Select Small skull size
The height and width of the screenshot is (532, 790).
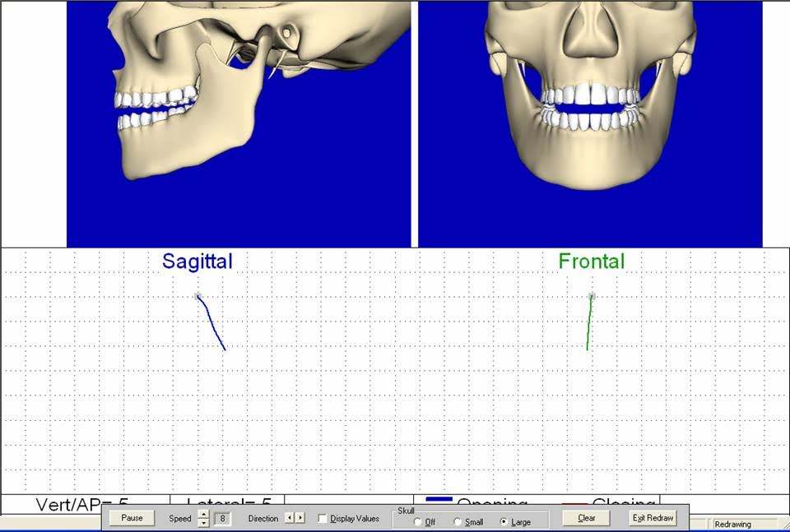click(458, 522)
